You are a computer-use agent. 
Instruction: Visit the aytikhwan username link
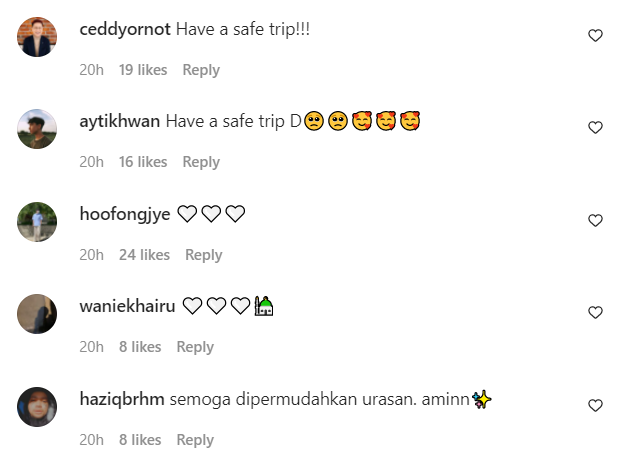point(120,121)
